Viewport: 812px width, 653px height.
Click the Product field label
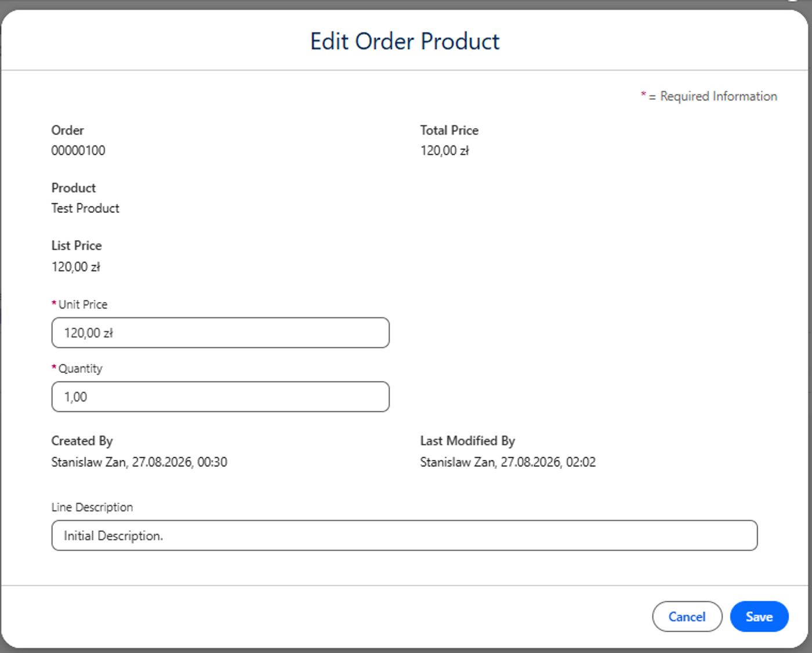click(74, 188)
